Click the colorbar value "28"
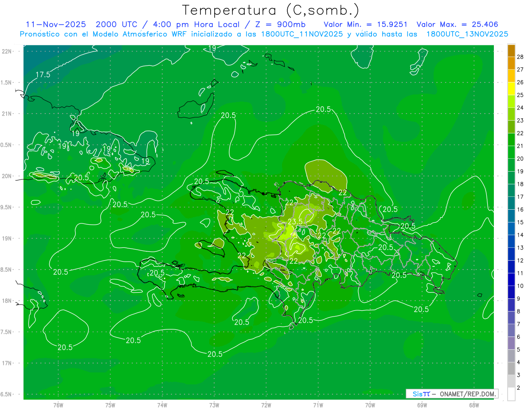532x411 pixels. (520, 57)
